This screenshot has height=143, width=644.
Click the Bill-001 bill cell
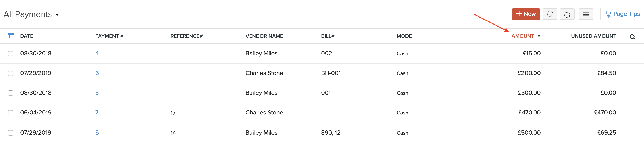pos(331,73)
